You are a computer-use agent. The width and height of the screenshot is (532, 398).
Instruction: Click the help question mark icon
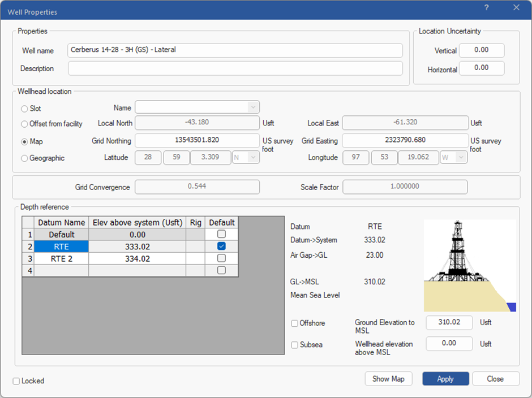pos(486,8)
